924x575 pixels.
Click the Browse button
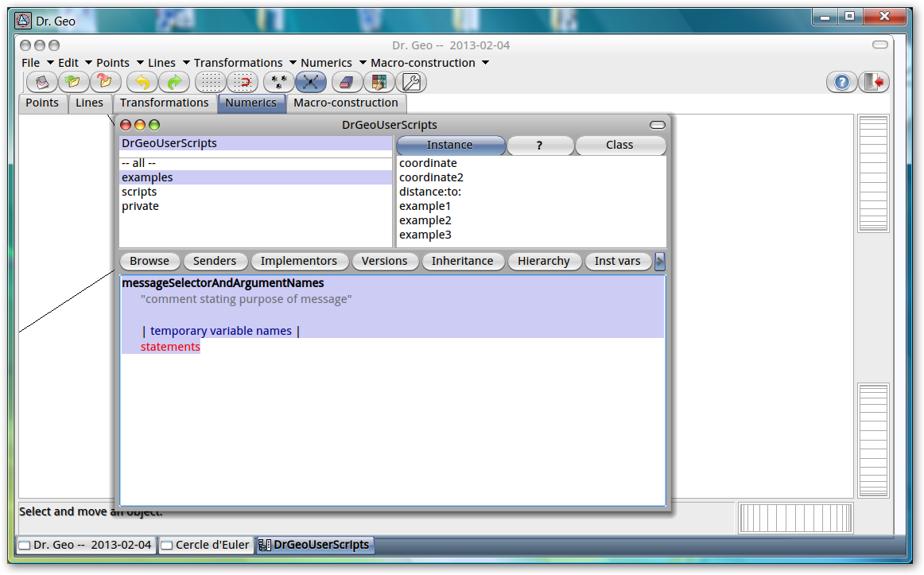click(x=149, y=261)
